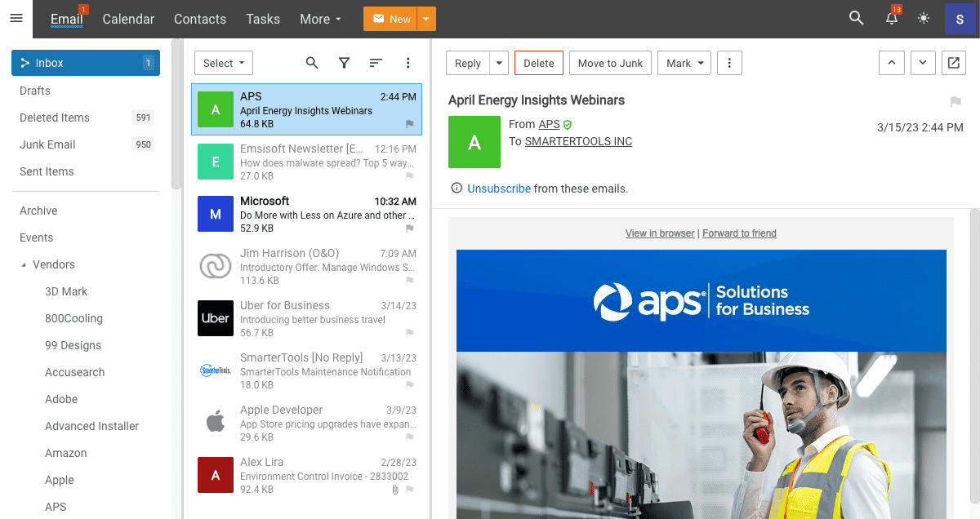Open the More menu
980x519 pixels.
coord(320,19)
